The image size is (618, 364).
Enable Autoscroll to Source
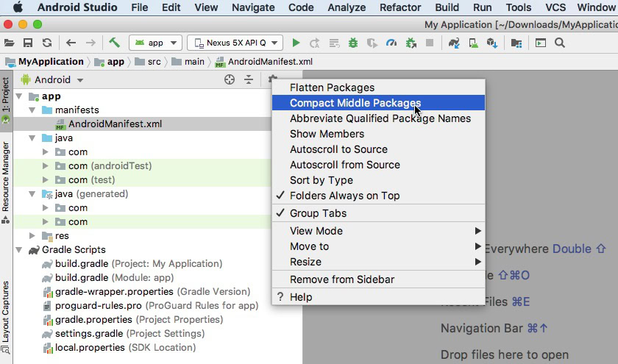[378, 149]
